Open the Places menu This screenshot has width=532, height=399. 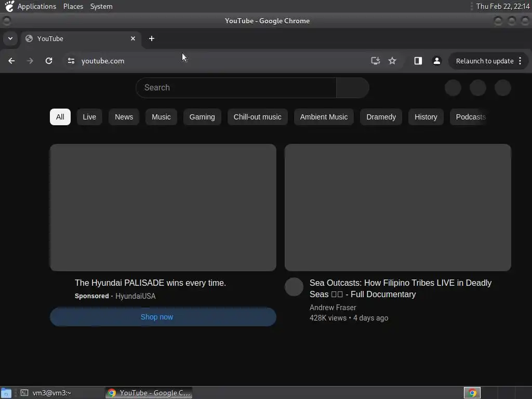tap(73, 6)
